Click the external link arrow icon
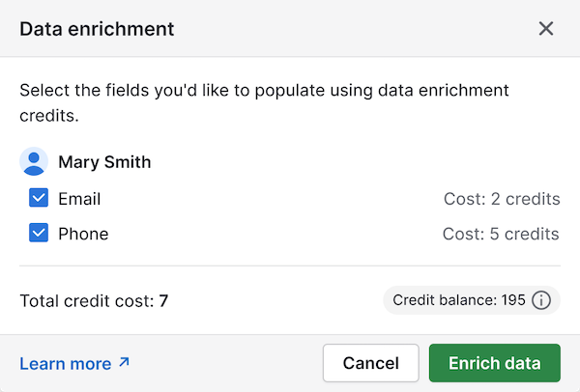 click(x=124, y=363)
